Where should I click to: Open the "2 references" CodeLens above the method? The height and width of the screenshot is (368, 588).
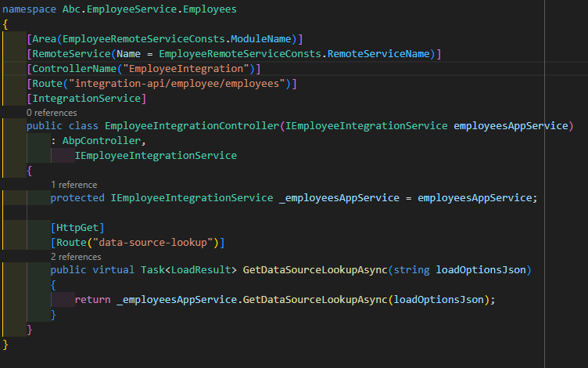(x=76, y=256)
